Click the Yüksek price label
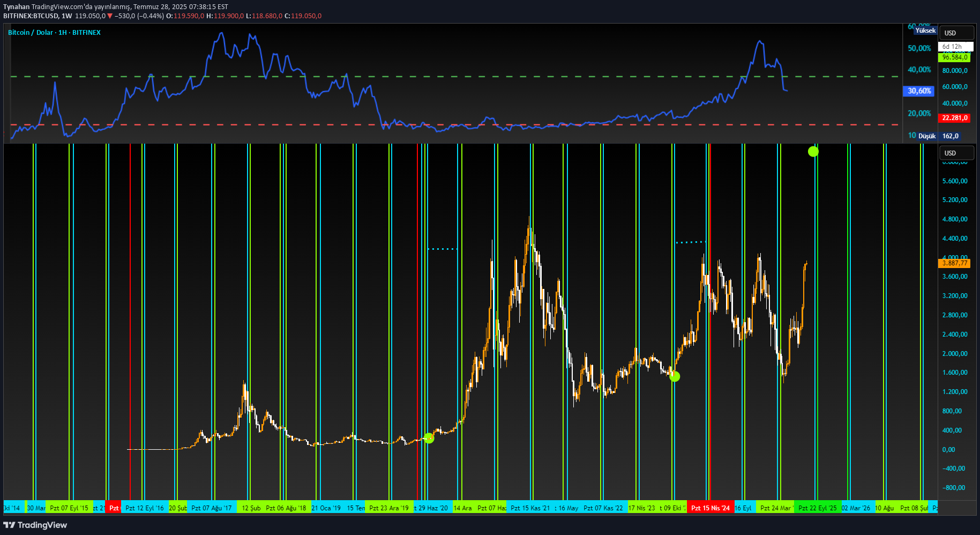 tap(925, 31)
